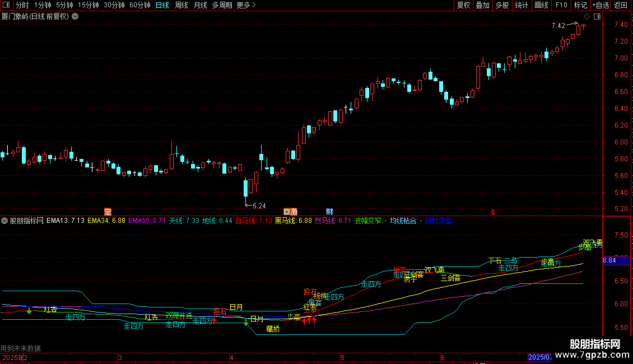Click the 回激 marker icon on chart
The image size is (633, 364).
click(290, 212)
